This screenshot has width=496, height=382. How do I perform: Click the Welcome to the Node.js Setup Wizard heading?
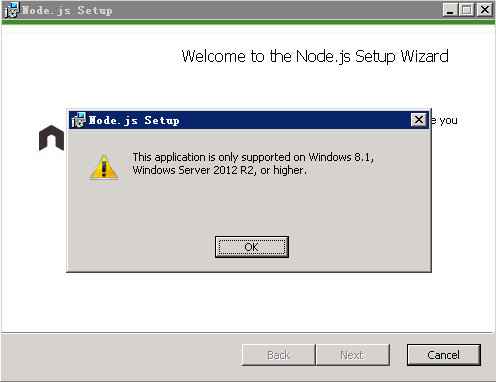click(315, 56)
